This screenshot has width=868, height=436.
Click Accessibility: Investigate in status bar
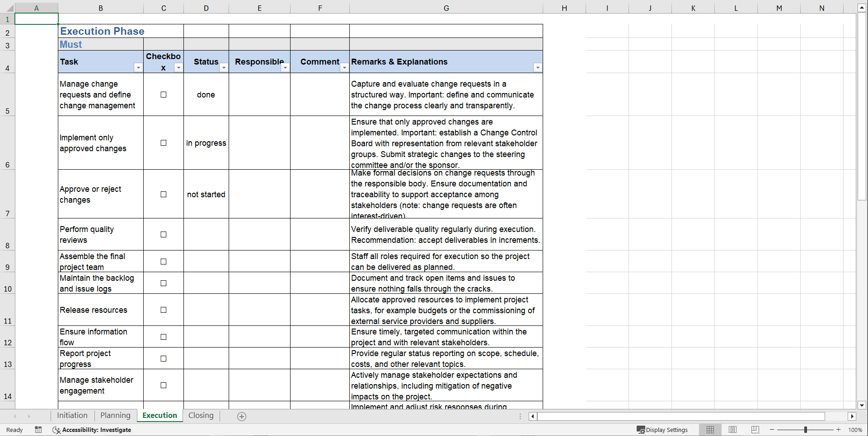96,430
